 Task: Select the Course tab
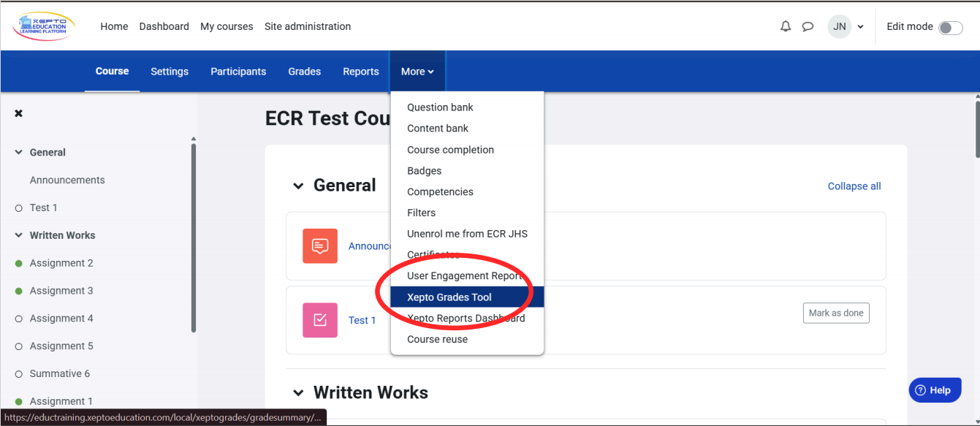pos(112,71)
